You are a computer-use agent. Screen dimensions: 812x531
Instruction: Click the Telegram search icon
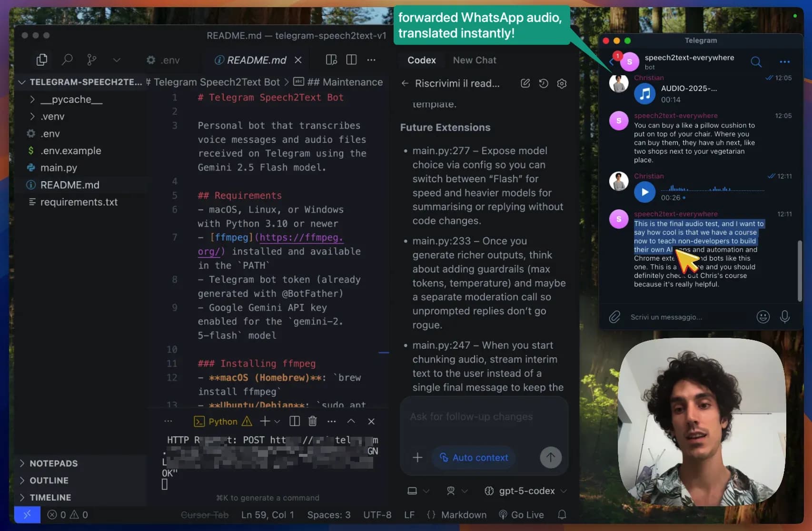[x=756, y=62]
